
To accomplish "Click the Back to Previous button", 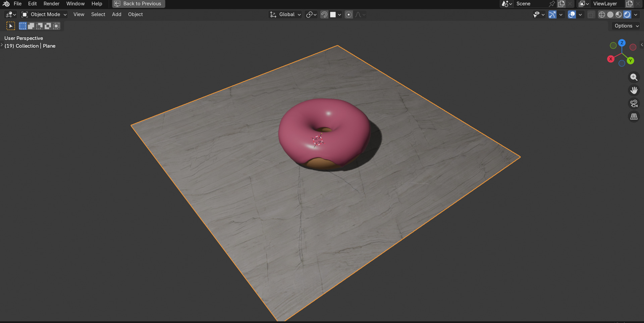I will pyautogui.click(x=139, y=4).
